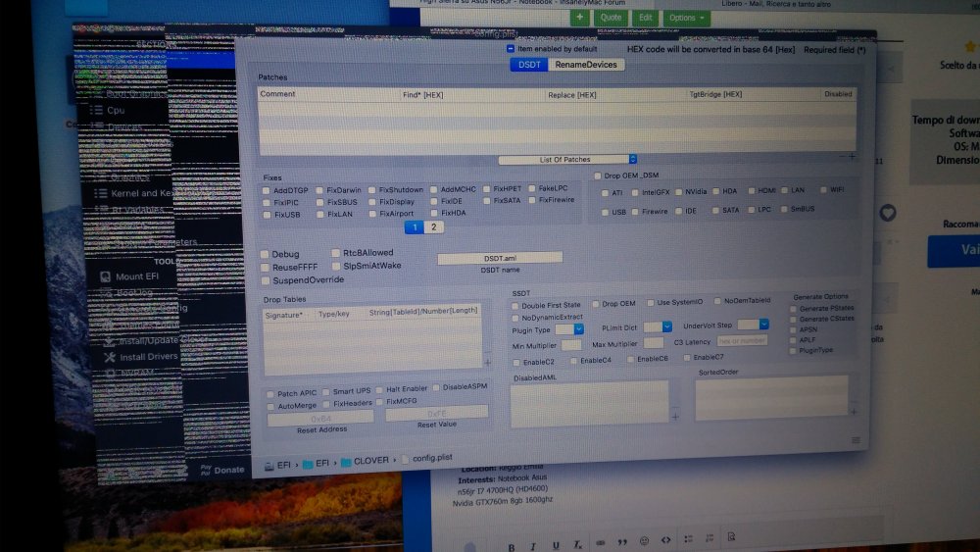This screenshot has width=980, height=552.
Task: Add an entry to the DisabledAML list
Action: tap(675, 417)
